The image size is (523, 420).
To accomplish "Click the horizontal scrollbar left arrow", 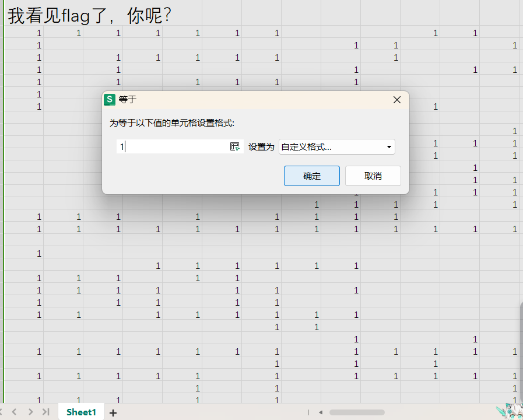I will pyautogui.click(x=321, y=412).
